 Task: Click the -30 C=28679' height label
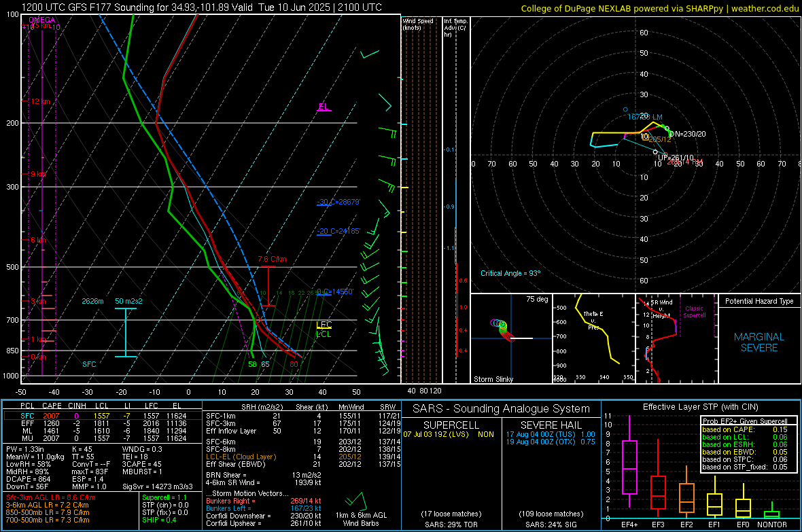338,202
